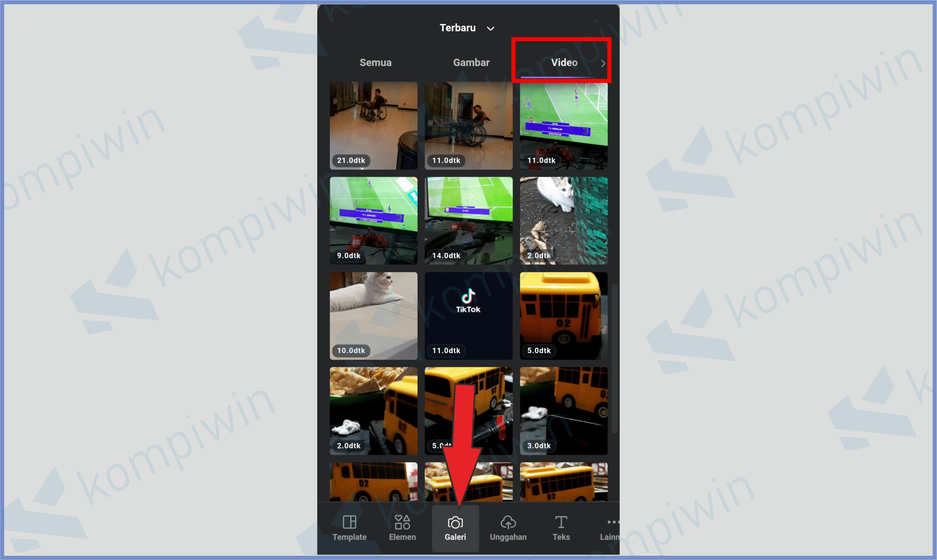Expand the Gambar media category

click(x=471, y=63)
